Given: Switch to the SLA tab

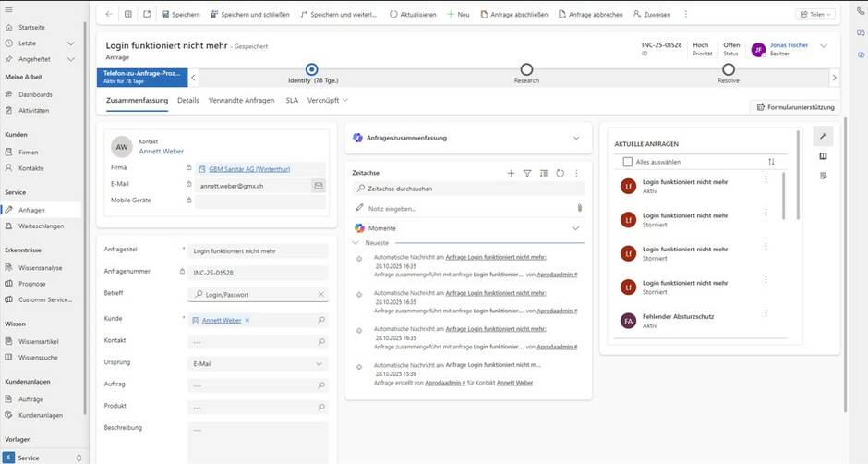Looking at the screenshot, I should point(292,101).
